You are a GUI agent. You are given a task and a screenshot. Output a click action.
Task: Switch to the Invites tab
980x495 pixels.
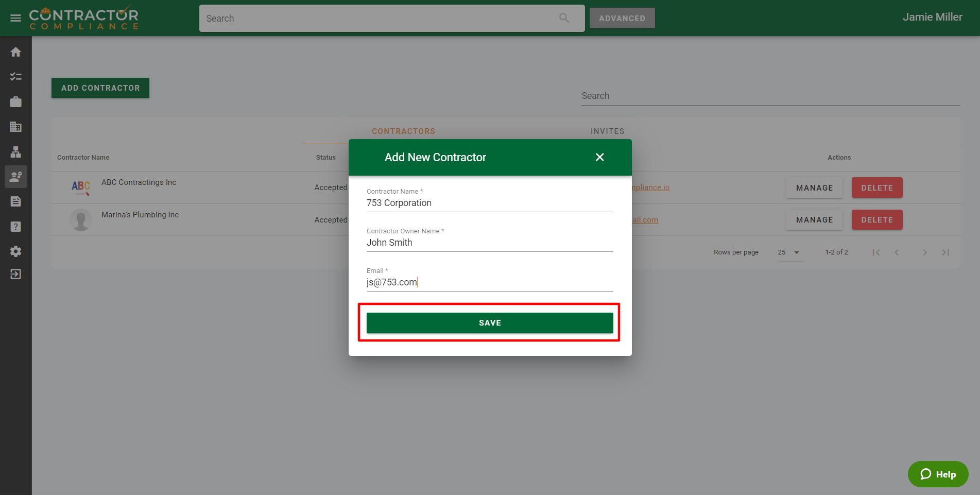607,131
